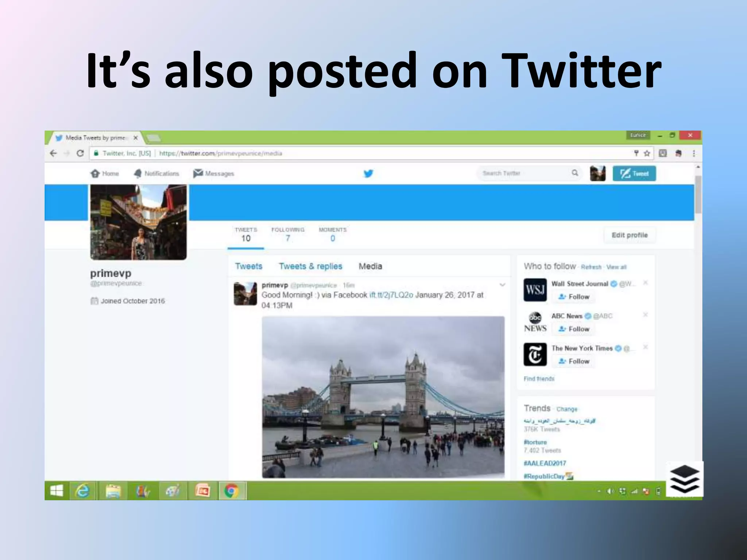Open Messages envelope icon

(198, 173)
